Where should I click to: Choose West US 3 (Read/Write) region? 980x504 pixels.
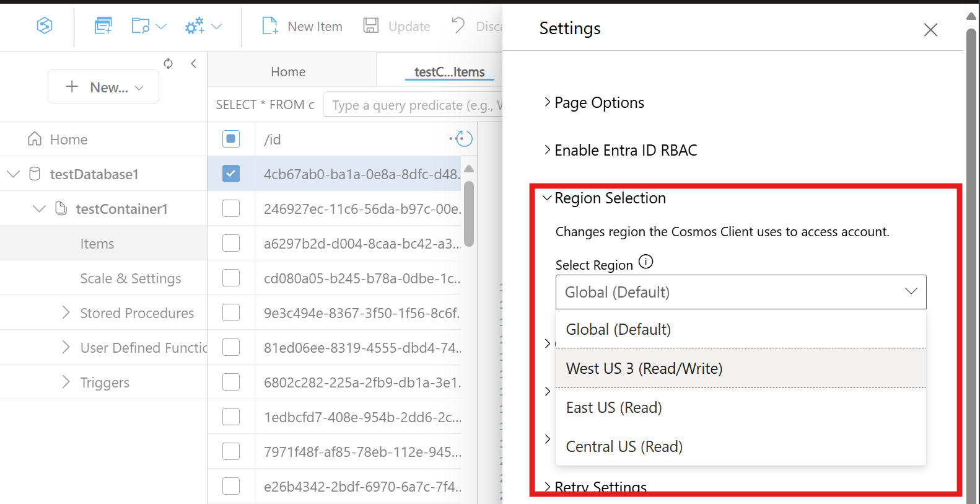[x=741, y=368]
